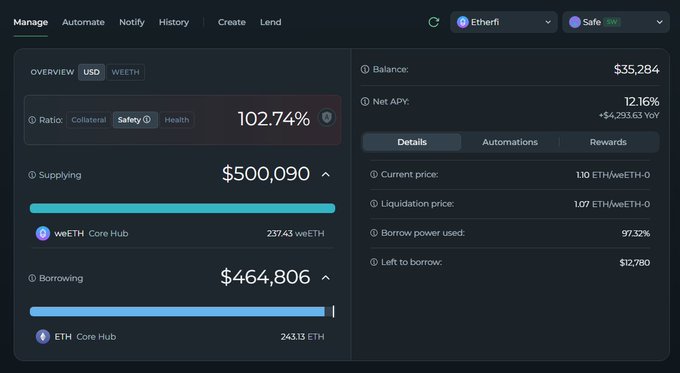This screenshot has height=373, width=680.
Task: Click the info icon next to Left to borrow
Action: (x=374, y=262)
